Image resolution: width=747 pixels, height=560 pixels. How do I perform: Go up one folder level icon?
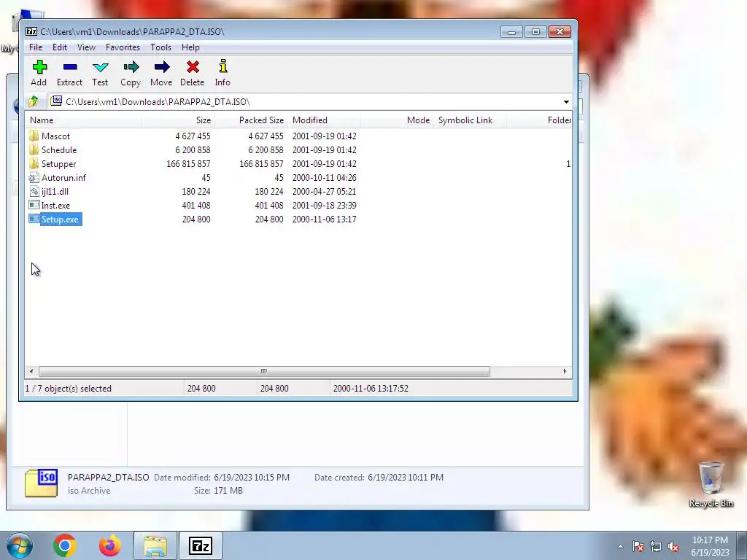[34, 101]
